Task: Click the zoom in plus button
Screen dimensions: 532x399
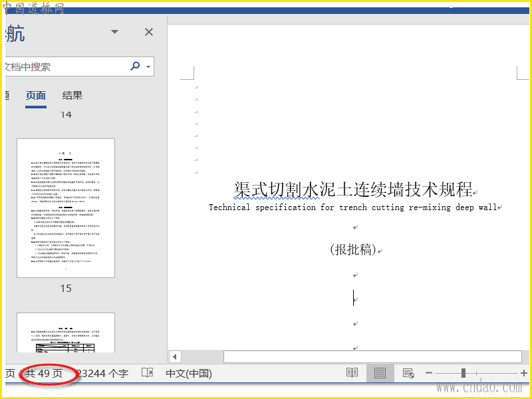Action: (524, 373)
